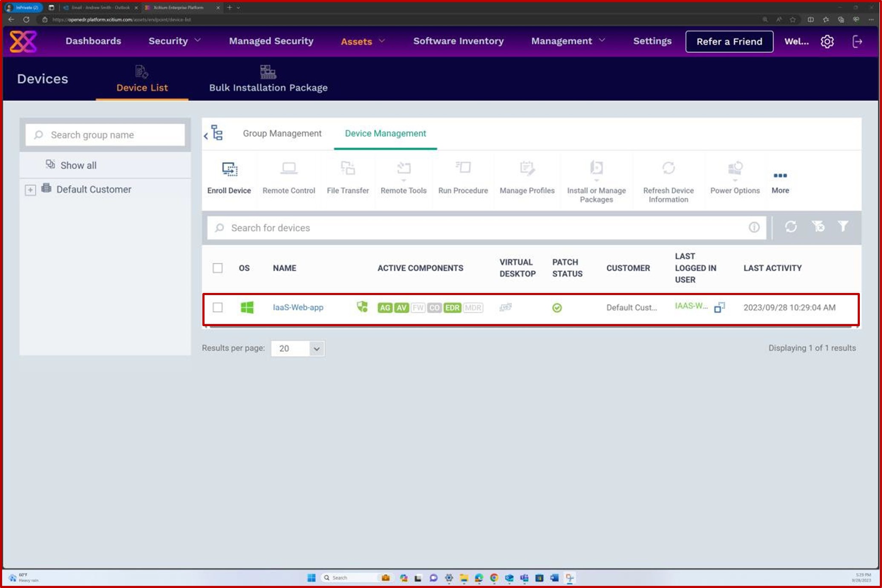Toggle checkbox for IaaS-Web-app device
882x588 pixels.
(217, 307)
